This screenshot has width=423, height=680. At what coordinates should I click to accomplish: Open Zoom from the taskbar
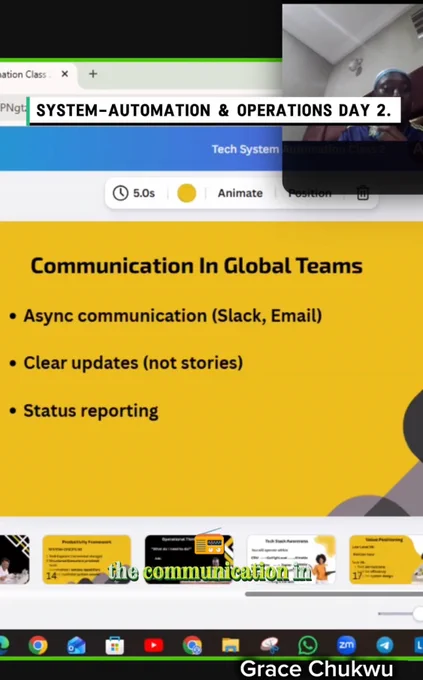(346, 645)
